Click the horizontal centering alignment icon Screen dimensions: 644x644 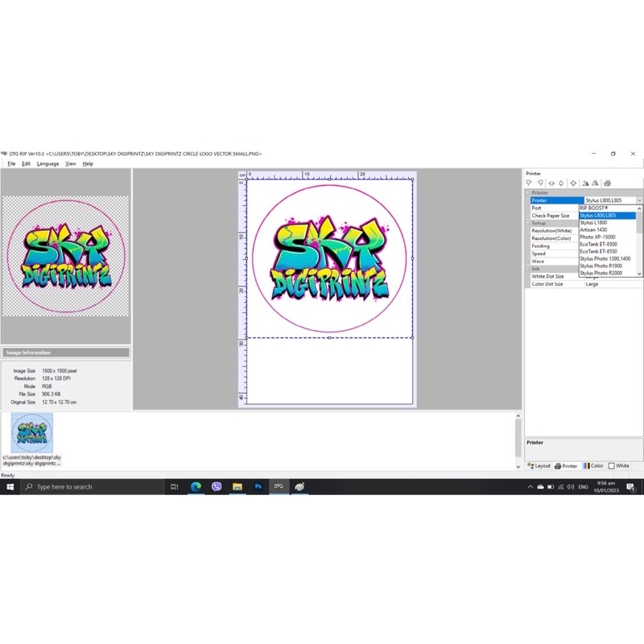point(551,183)
